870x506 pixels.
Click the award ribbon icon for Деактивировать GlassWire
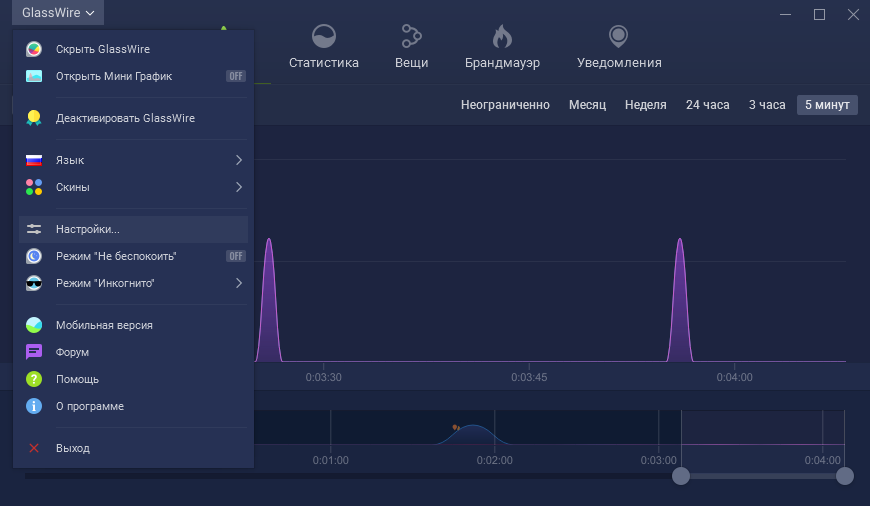[34, 118]
